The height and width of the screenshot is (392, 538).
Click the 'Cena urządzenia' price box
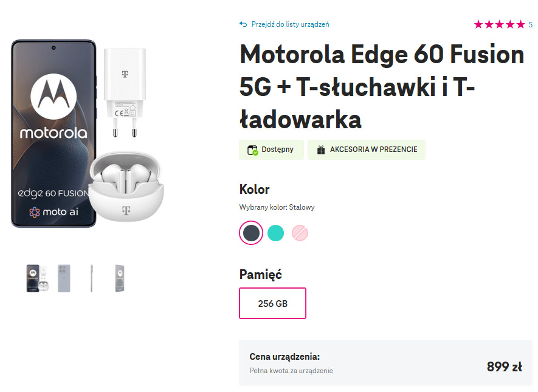click(x=385, y=362)
